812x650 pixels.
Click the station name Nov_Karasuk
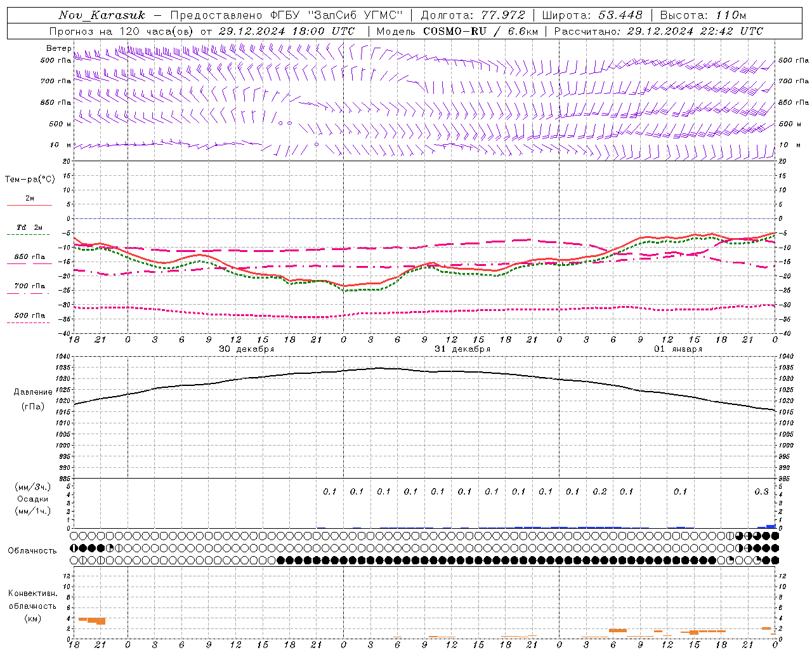click(101, 15)
